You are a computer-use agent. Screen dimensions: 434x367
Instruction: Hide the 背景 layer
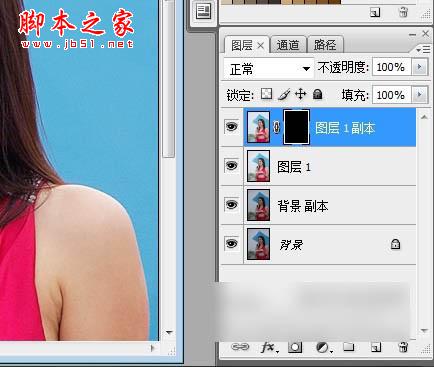point(232,244)
